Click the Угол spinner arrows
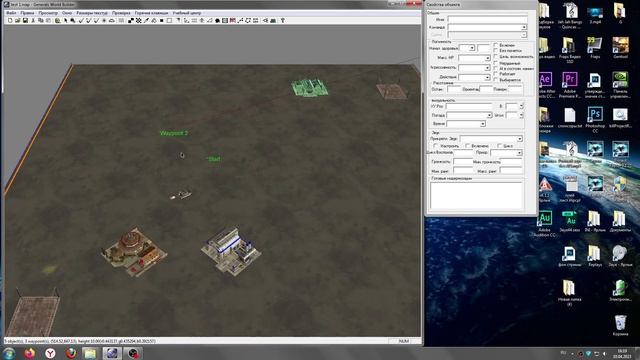The height and width of the screenshot is (360, 640). (x=521, y=116)
